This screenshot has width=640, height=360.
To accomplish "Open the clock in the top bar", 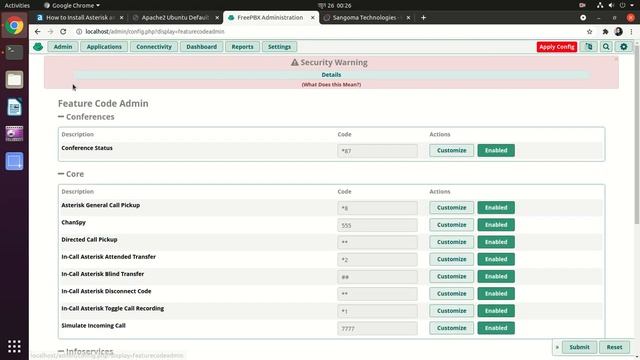I will tap(335, 5).
